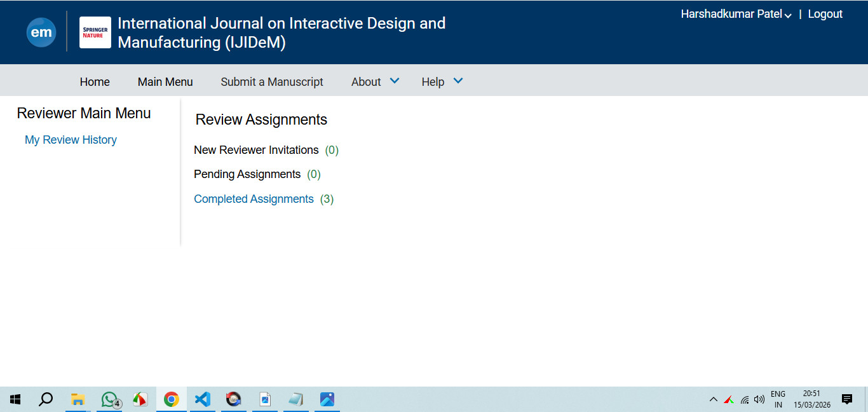Go to the Home menu item
This screenshot has height=412, width=868.
pos(95,81)
